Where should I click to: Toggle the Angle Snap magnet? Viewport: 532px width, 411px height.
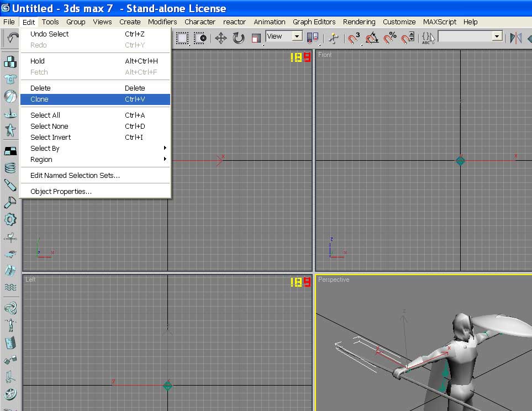(372, 38)
